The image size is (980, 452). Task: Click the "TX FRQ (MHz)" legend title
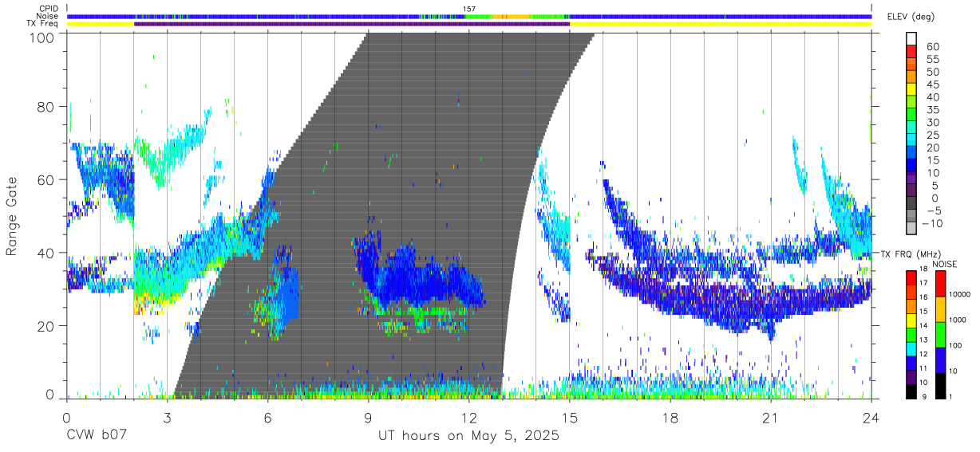909,254
